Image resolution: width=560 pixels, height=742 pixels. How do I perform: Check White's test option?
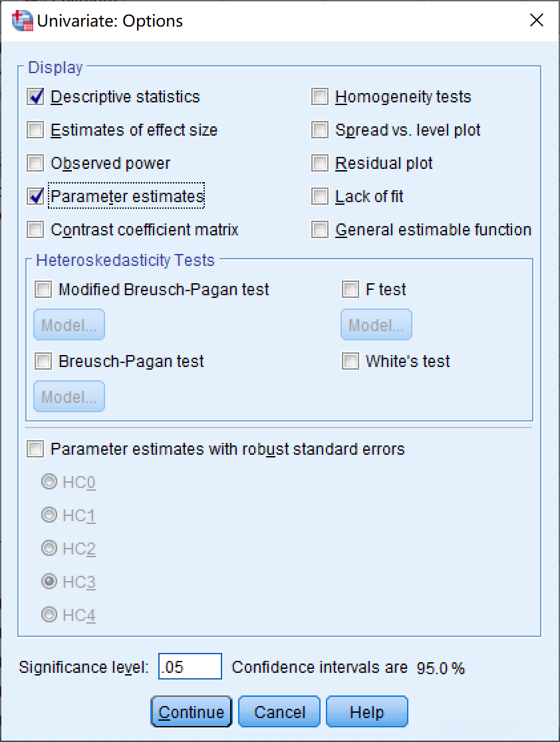350,362
